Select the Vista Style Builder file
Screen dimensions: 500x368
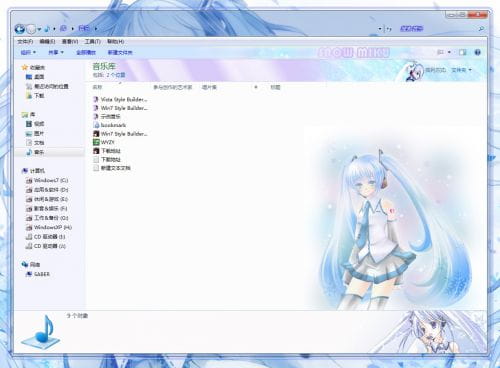tap(120, 99)
